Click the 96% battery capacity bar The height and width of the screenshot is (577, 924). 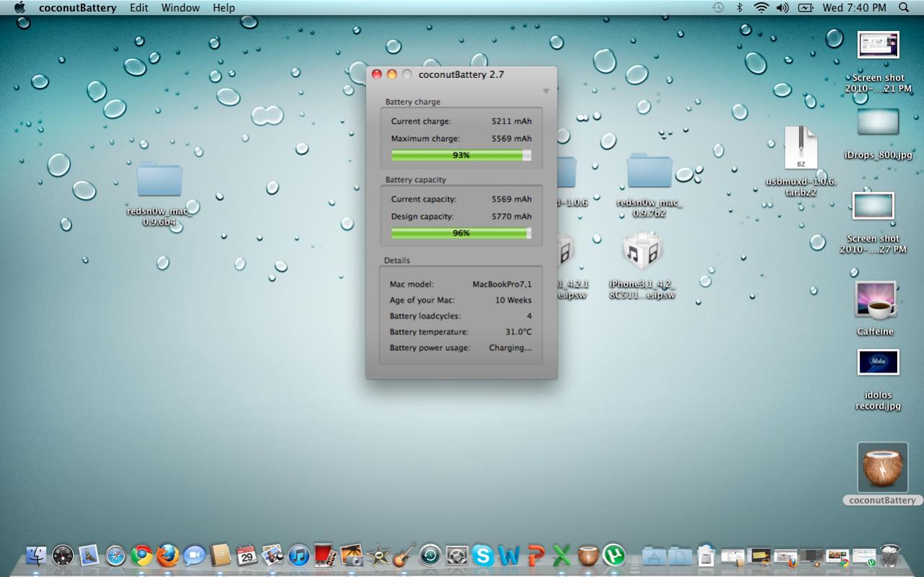click(x=461, y=233)
